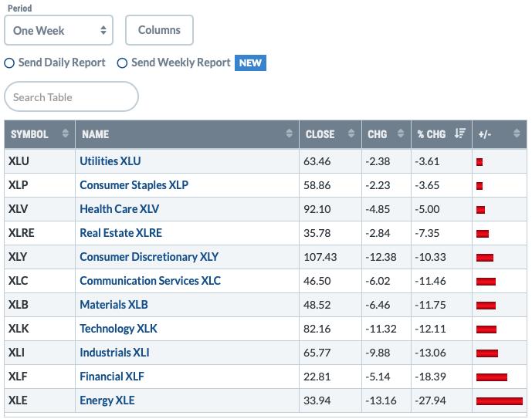Click the SYMBOL column sort arrows
Screen dimensions: 532x419
tap(66, 133)
